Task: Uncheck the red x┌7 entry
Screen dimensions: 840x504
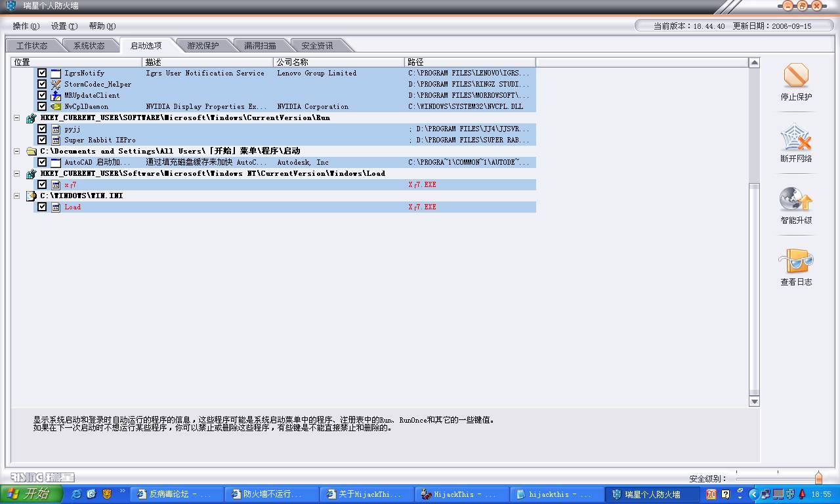Action: click(42, 185)
